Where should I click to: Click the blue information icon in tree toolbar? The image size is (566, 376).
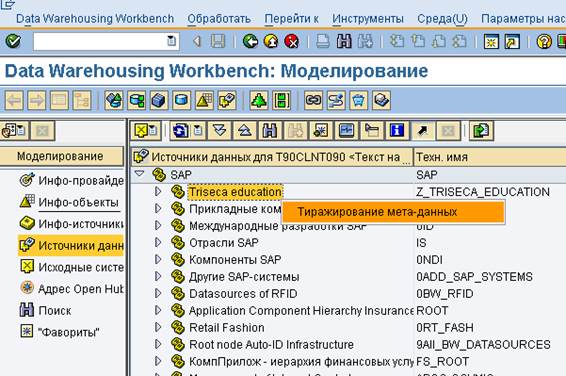pos(397,130)
